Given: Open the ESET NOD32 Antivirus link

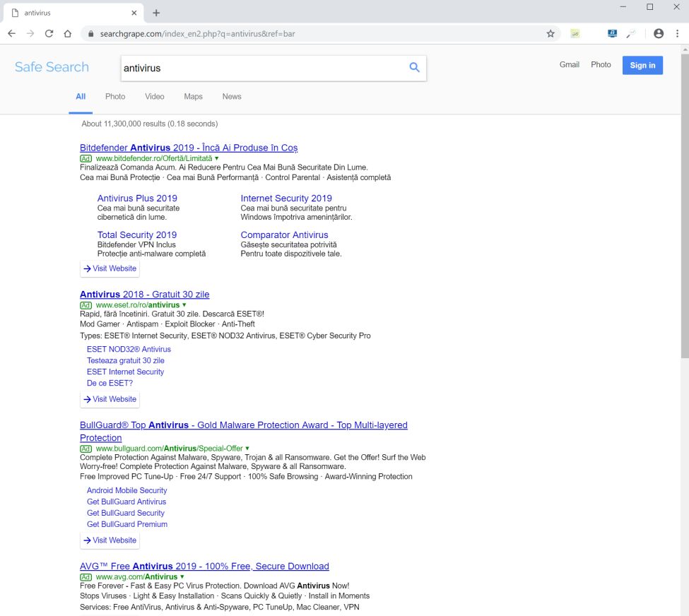Looking at the screenshot, I should [129, 349].
